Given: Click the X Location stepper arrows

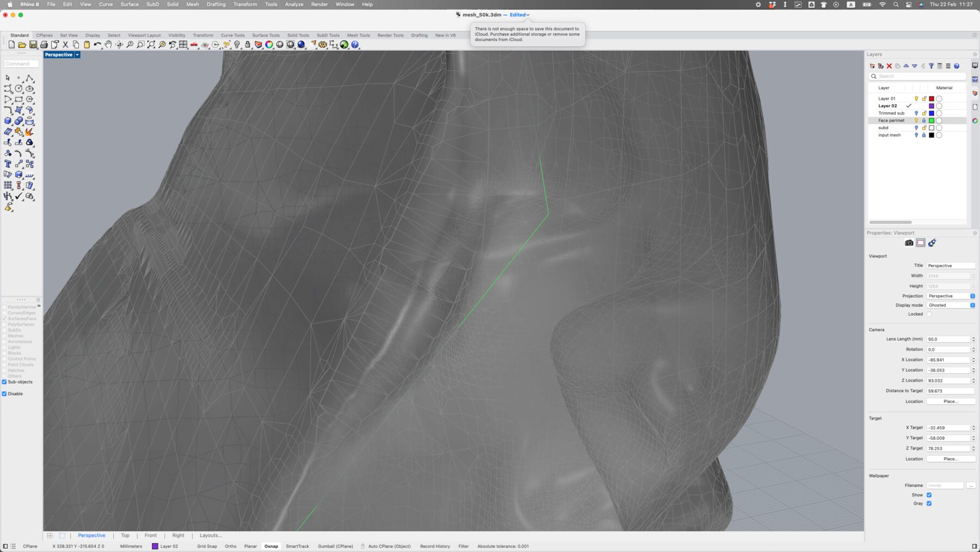Looking at the screenshot, I should coord(973,360).
